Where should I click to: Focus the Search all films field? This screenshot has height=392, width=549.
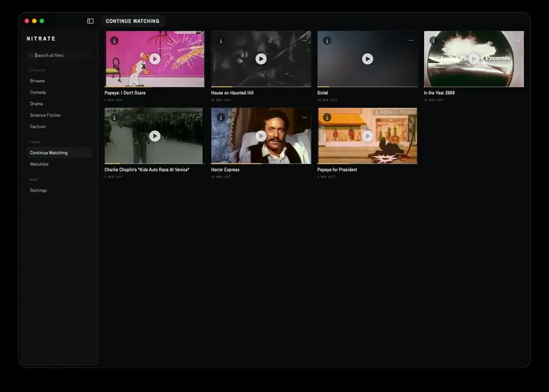[x=59, y=56]
